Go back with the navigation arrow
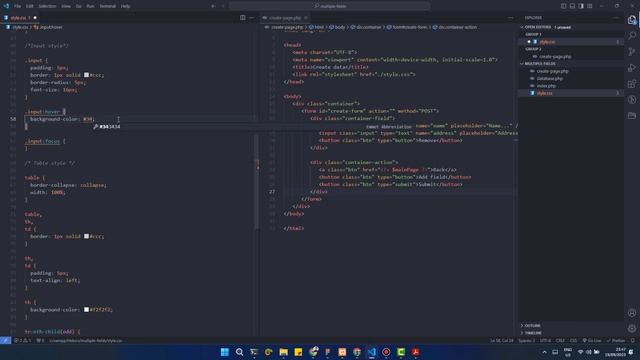Image resolution: width=640 pixels, height=360 pixels. tap(213, 6)
